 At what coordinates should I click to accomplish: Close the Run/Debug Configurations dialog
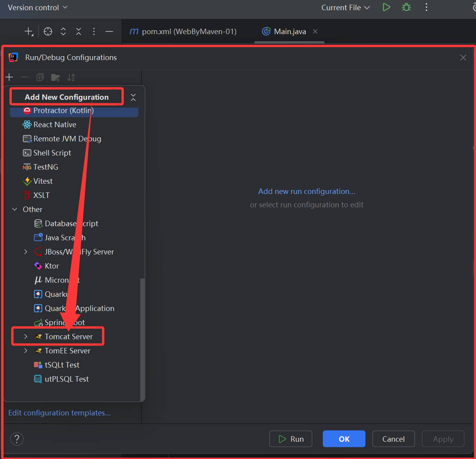coord(463,58)
